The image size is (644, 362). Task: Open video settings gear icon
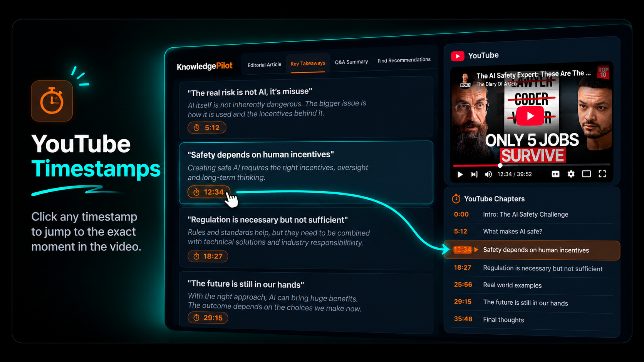click(x=571, y=174)
